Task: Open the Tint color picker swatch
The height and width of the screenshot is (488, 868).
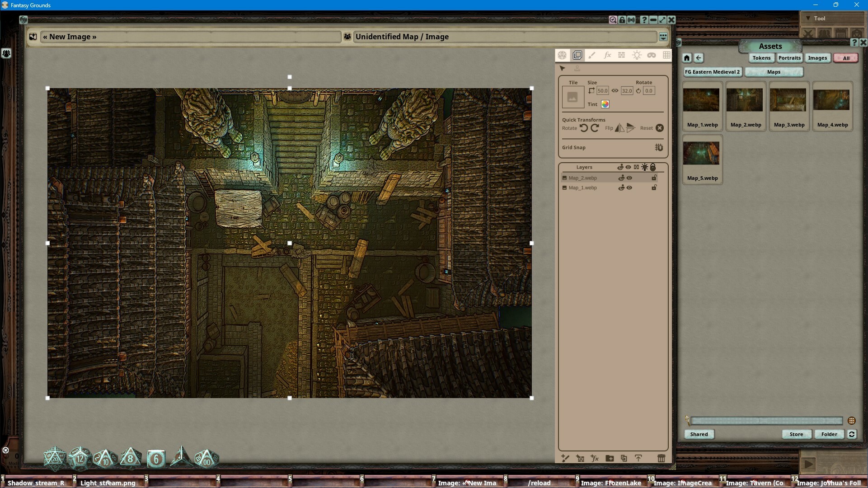Action: pos(605,104)
